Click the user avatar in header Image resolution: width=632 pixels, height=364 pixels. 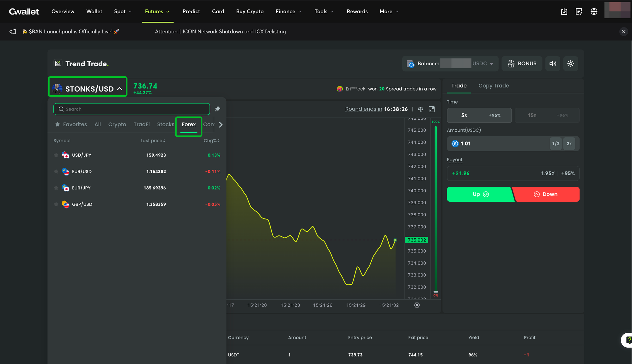pos(617,10)
